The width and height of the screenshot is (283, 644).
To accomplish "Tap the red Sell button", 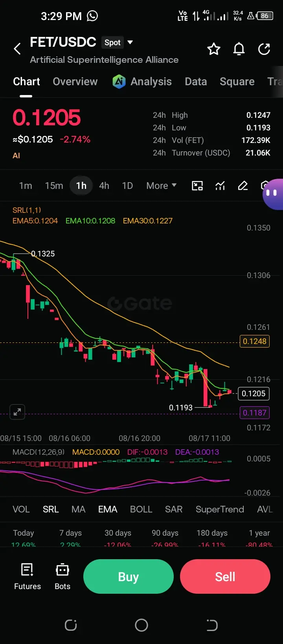I will coord(225,576).
